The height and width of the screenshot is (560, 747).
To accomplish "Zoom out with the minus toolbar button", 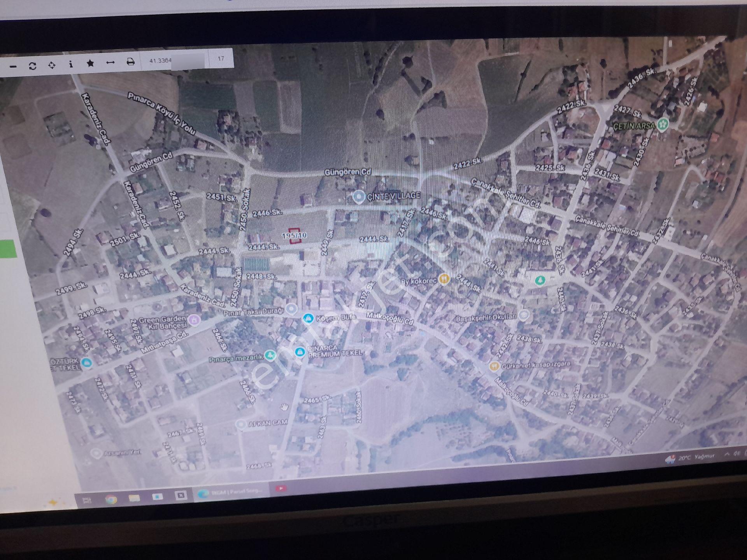I will pyautogui.click(x=13, y=66).
